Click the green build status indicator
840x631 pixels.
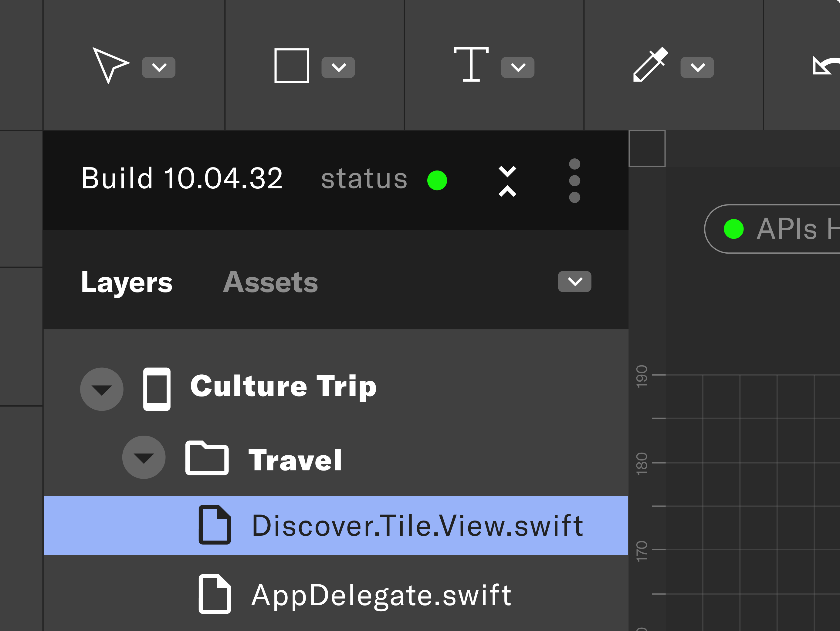437,180
